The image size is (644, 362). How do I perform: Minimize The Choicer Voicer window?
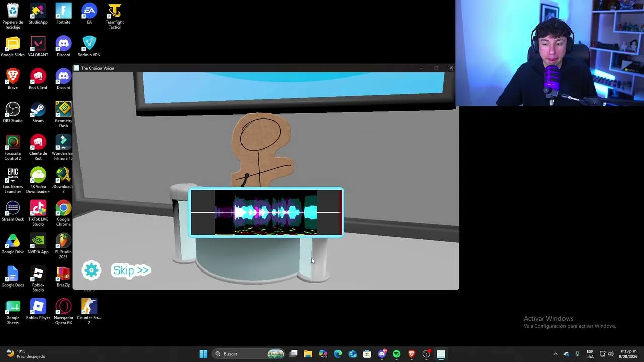(421, 68)
